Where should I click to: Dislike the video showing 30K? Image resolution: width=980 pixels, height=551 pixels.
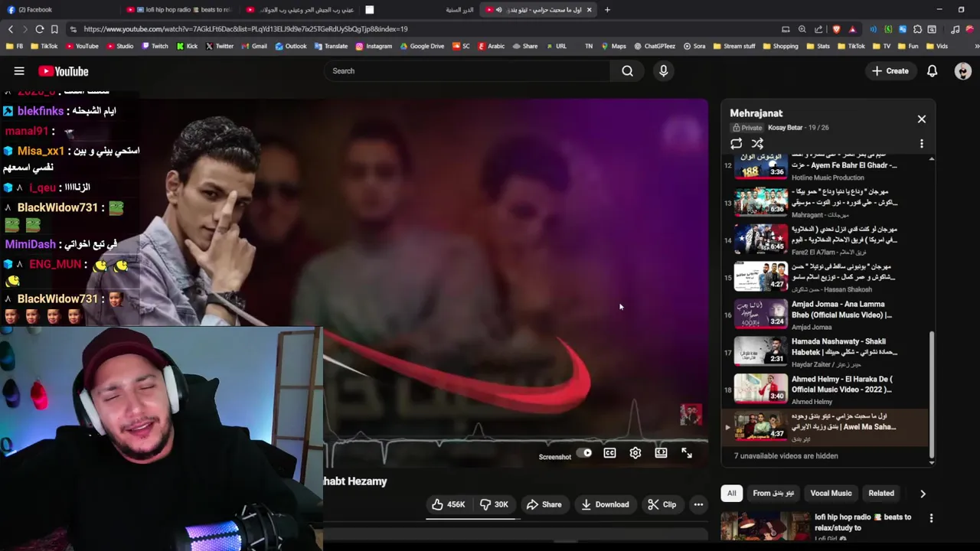[495, 504]
